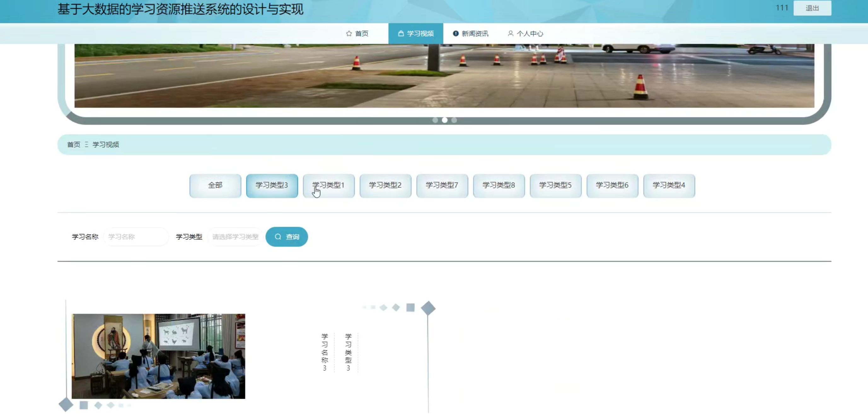Screen dimensions: 868x420
Task: Filter by 学习类型4 category
Action: [x=669, y=186]
